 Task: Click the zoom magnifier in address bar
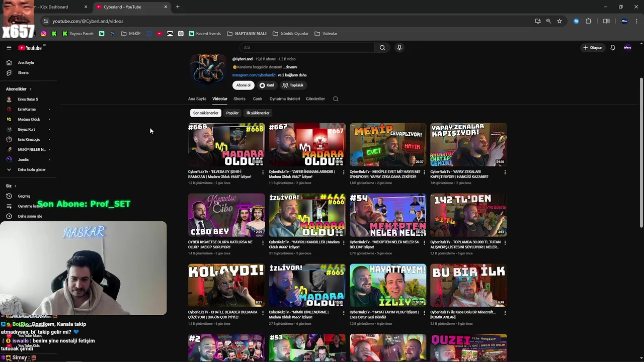pyautogui.click(x=548, y=21)
